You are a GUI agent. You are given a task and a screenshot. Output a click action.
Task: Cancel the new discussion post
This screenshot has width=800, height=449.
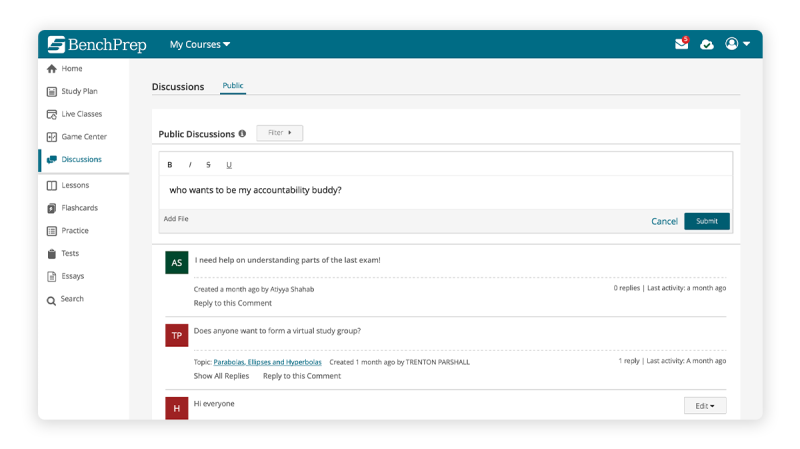[664, 221]
